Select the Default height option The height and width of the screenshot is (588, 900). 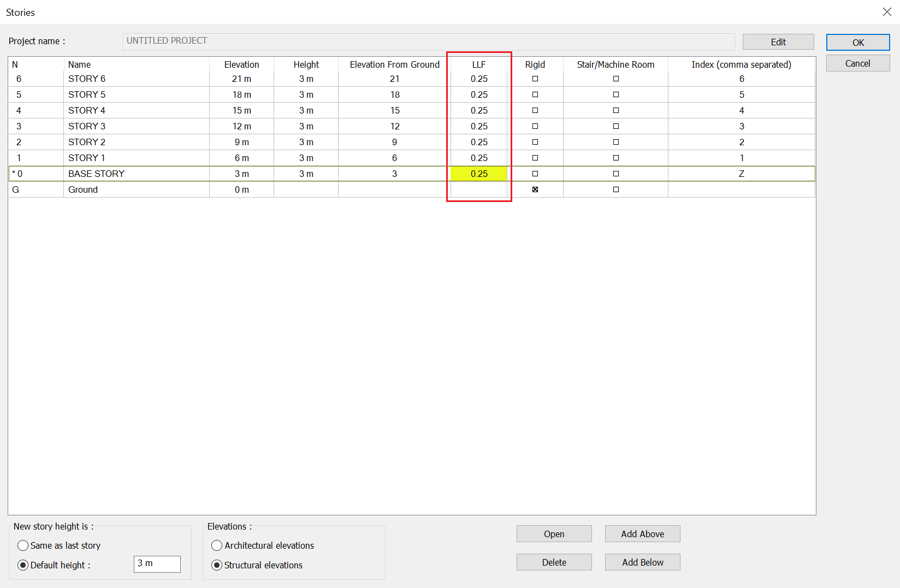coord(23,565)
